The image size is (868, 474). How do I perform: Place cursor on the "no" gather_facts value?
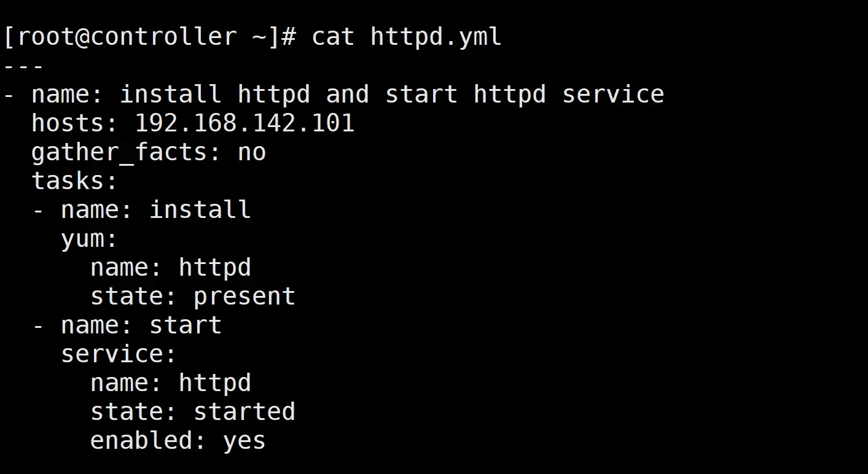click(252, 152)
